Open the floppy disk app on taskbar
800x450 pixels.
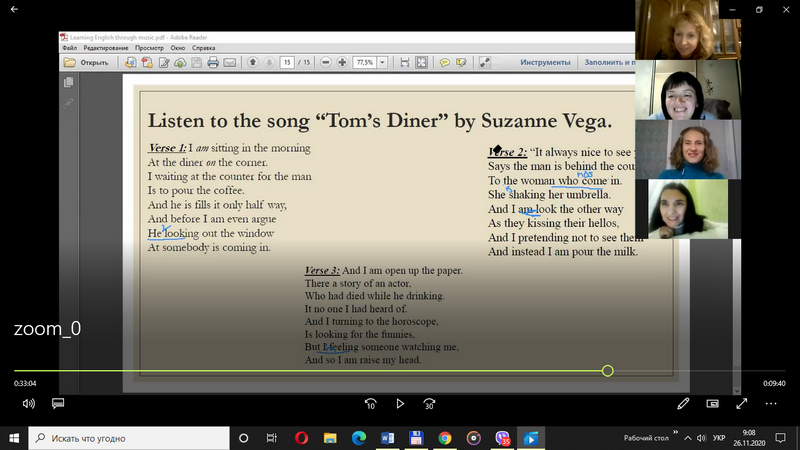pos(416,438)
